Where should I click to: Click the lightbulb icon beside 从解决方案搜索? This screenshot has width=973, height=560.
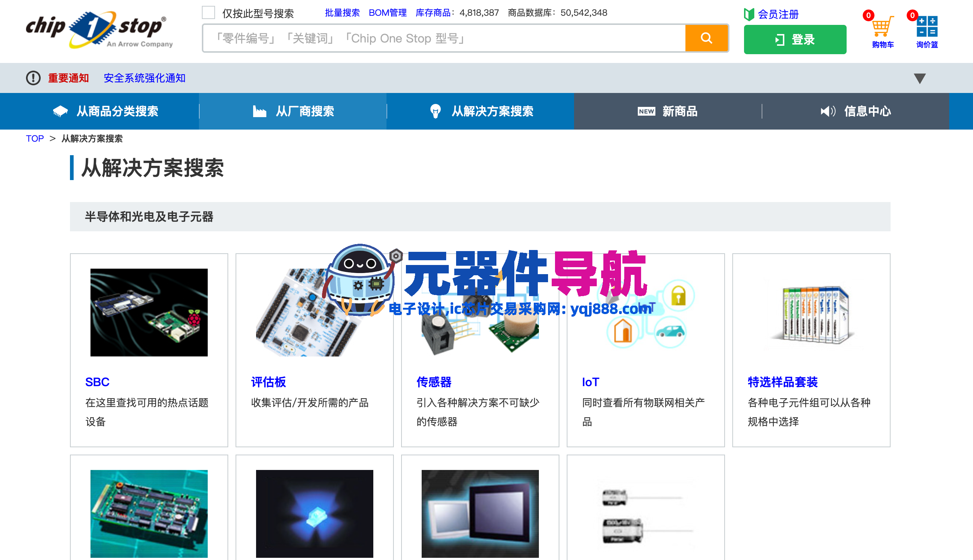click(x=436, y=111)
